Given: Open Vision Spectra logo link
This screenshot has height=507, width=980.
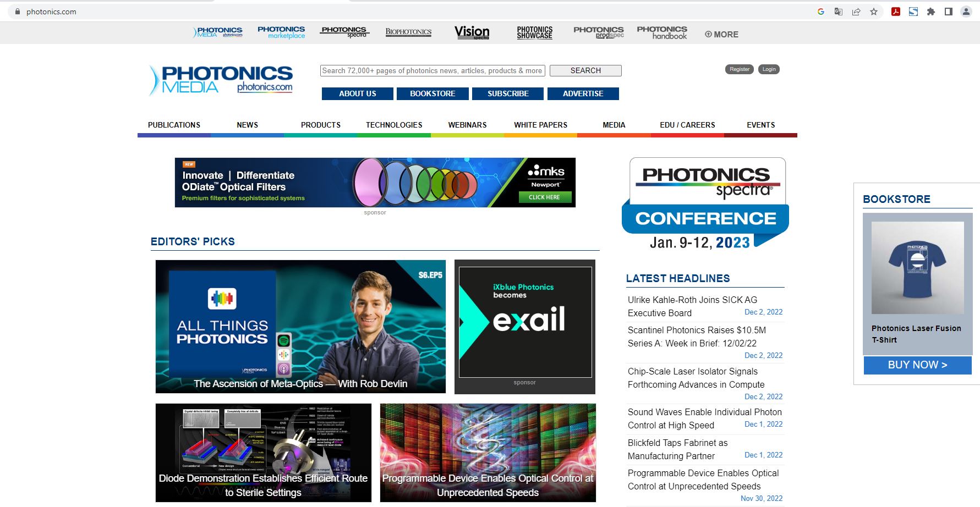Looking at the screenshot, I should pyautogui.click(x=472, y=32).
